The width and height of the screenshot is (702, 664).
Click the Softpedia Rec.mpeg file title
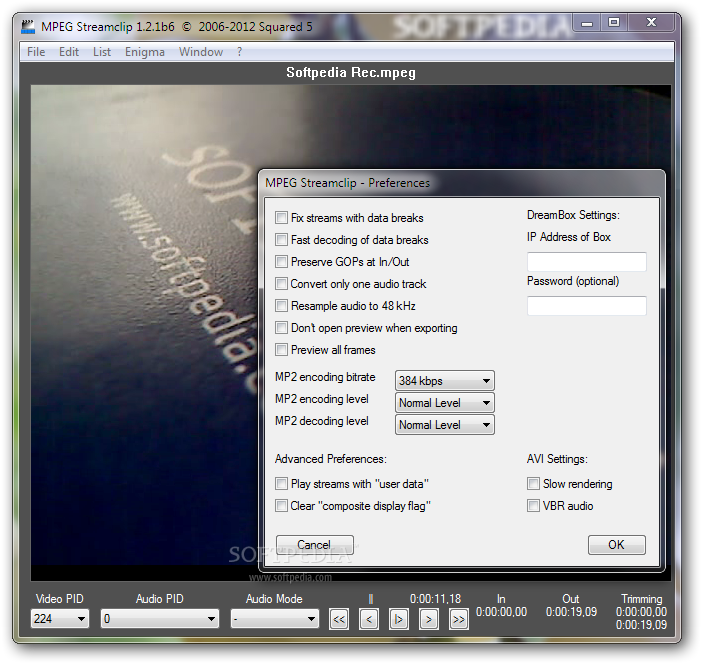coord(351,73)
